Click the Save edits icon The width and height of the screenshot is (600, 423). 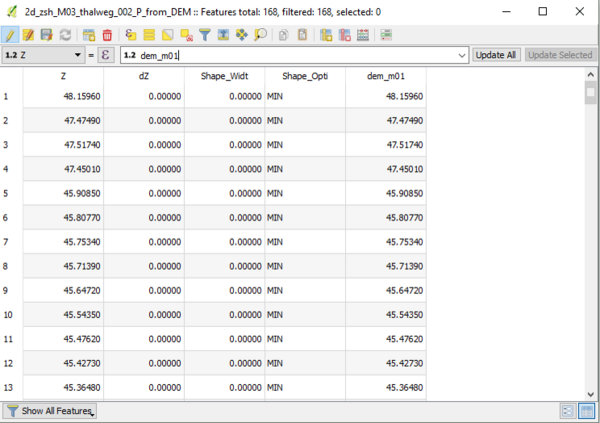(x=45, y=35)
